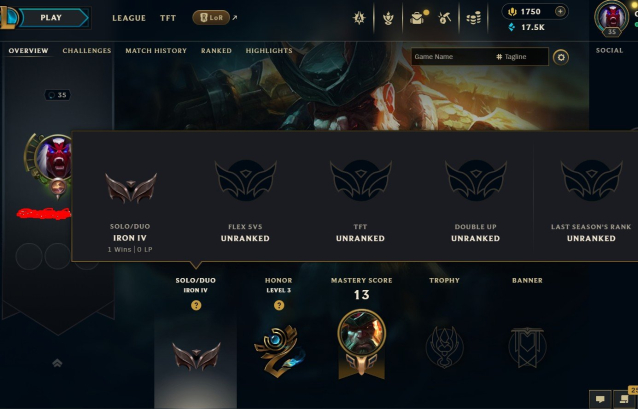Image resolution: width=638 pixels, height=409 pixels.
Task: Click the Solo/Duo question mark help icon
Action: click(196, 305)
